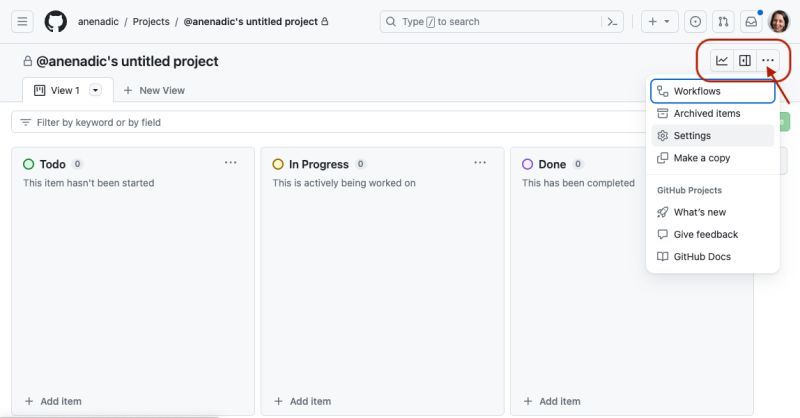The image size is (800, 418).
Task: Toggle the project details side panel icon
Action: click(745, 61)
